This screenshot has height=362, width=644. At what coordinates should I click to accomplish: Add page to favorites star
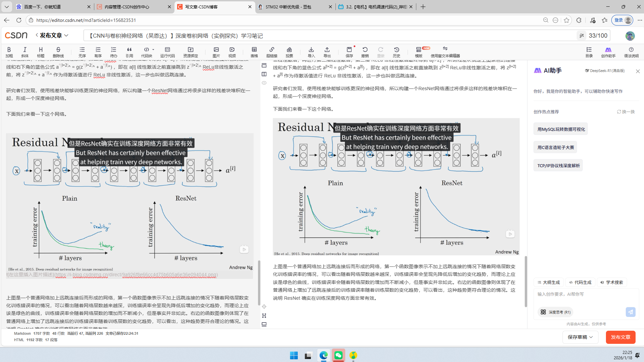click(567, 20)
